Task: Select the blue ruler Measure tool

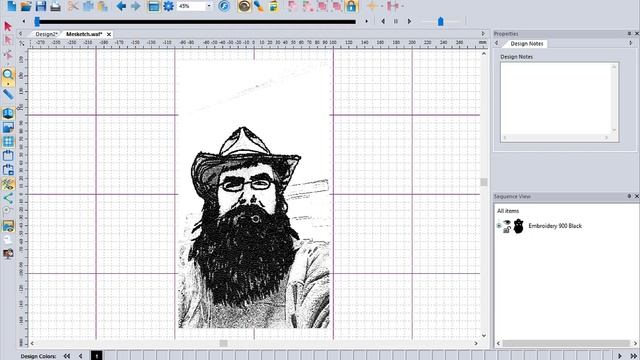Action: point(8,94)
